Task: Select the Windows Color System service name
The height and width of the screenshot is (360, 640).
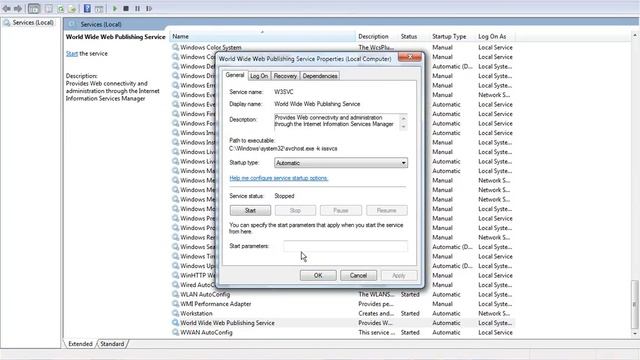Action: pyautogui.click(x=211, y=47)
